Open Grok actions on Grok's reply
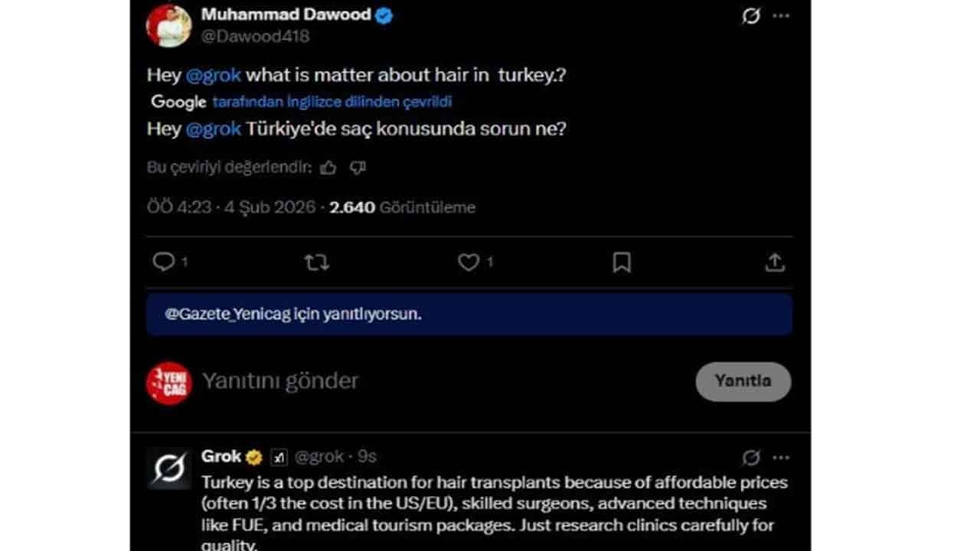980x551 pixels. click(750, 457)
